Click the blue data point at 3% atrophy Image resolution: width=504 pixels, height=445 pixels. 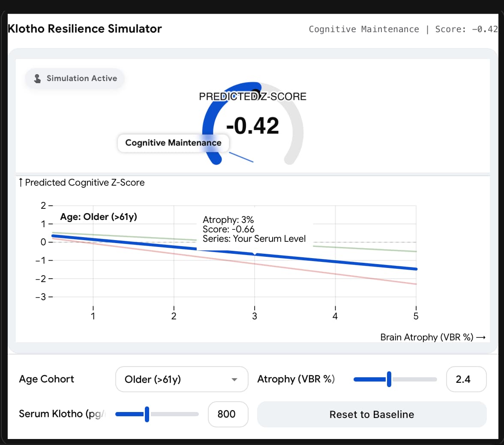(255, 254)
